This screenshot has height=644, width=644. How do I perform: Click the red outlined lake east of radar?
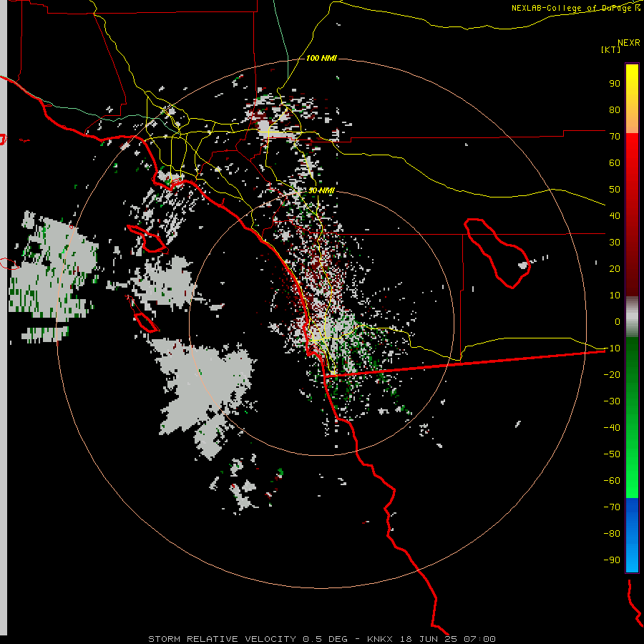tap(497, 253)
